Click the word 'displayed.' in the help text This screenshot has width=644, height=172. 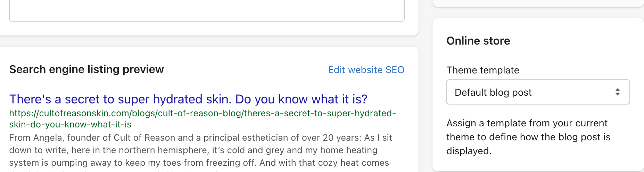point(469,151)
